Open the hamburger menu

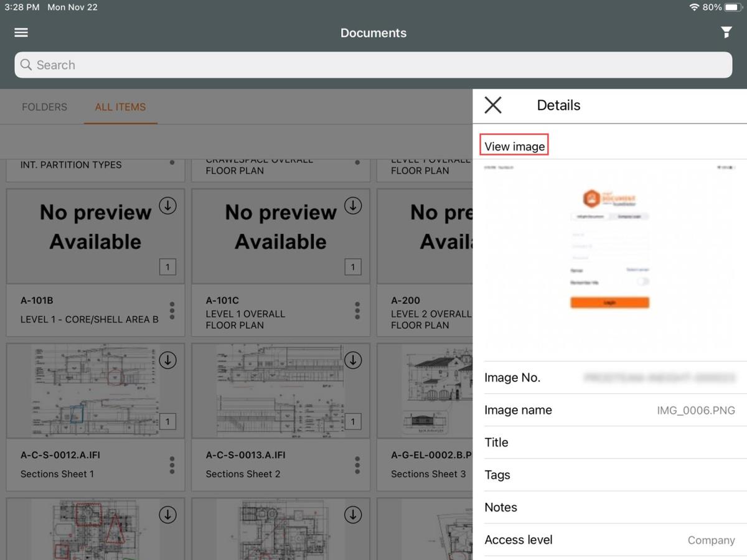point(21,32)
